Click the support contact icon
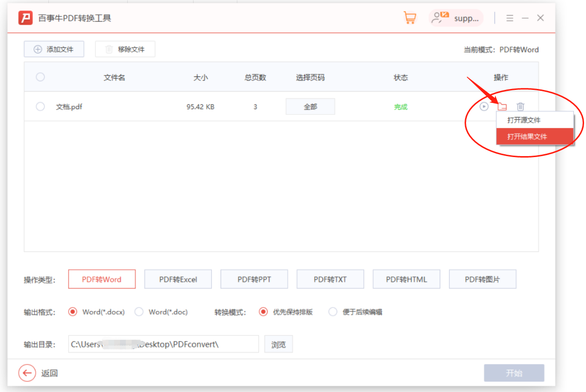 pyautogui.click(x=438, y=17)
